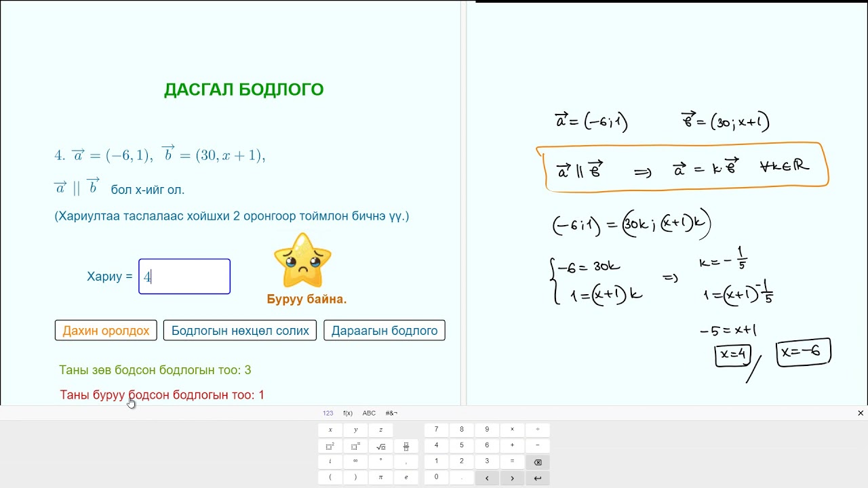The image size is (868, 488).
Task: Insert the variable z
Action: point(381,430)
